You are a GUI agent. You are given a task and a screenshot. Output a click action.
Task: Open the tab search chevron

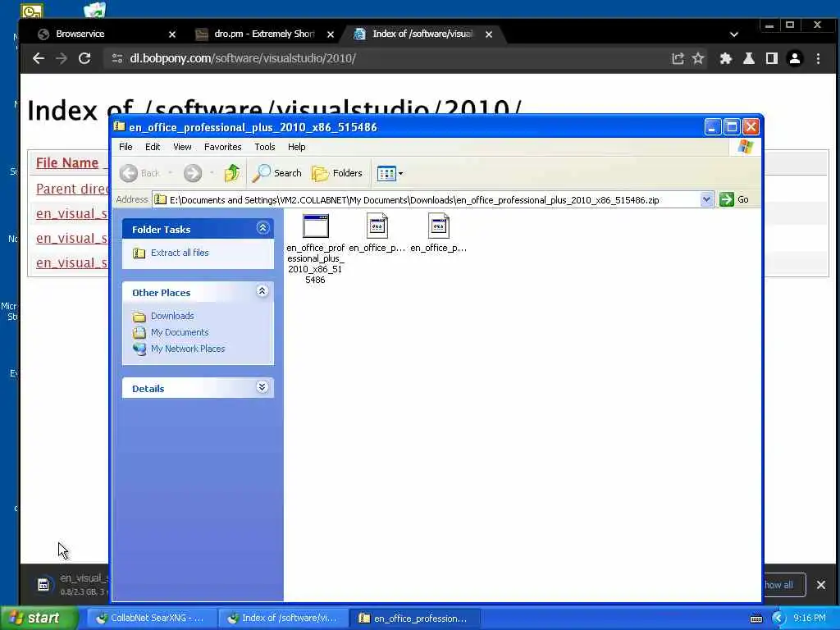(734, 34)
